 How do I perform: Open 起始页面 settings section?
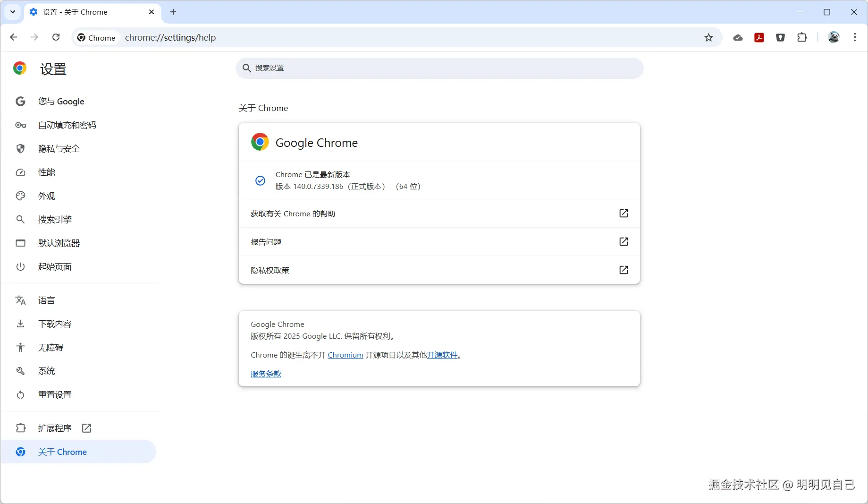[x=78, y=267]
